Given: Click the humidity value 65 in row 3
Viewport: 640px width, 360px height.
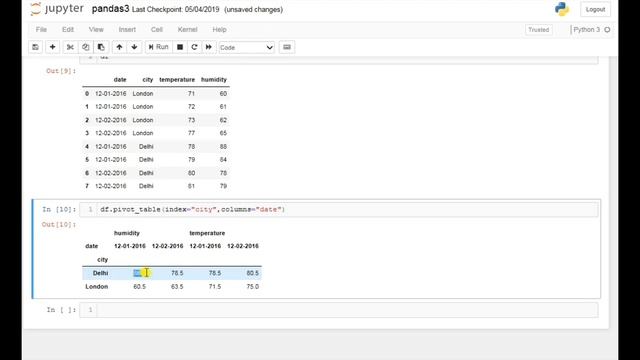Looking at the screenshot, I should point(223,133).
